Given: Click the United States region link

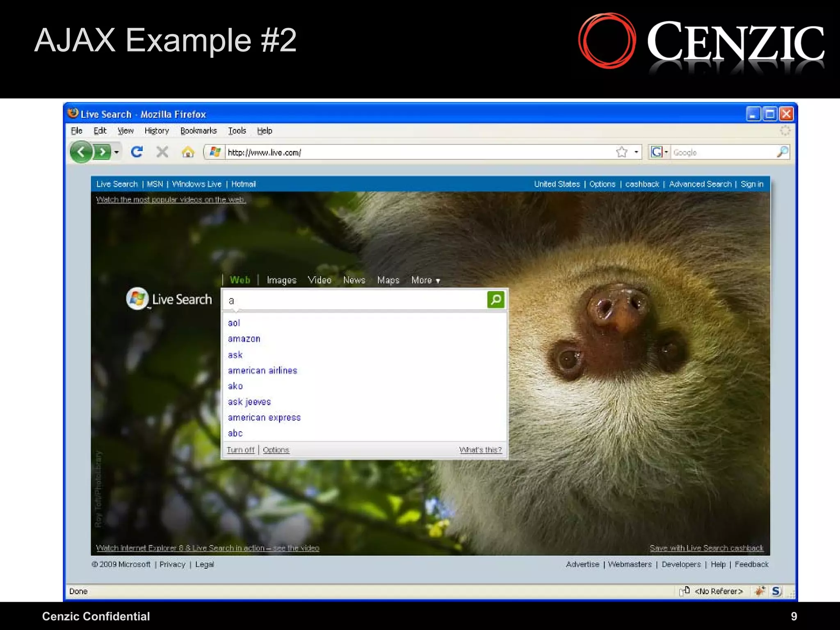Looking at the screenshot, I should pos(557,184).
